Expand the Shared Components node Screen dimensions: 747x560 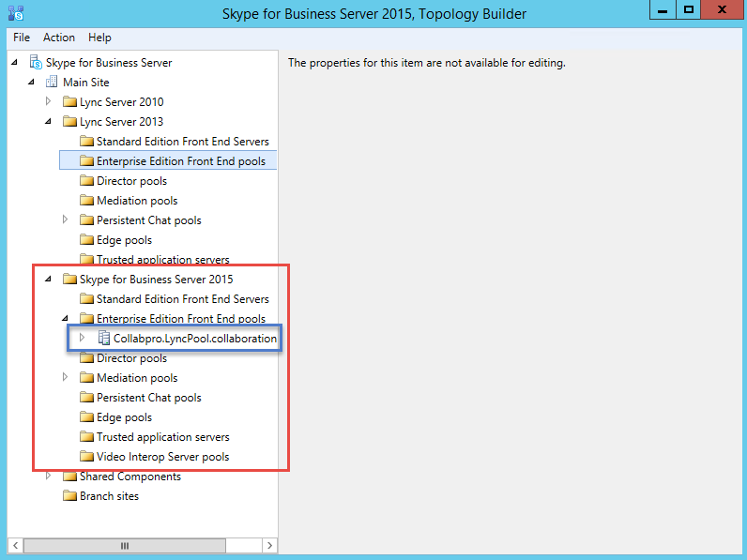(48, 476)
